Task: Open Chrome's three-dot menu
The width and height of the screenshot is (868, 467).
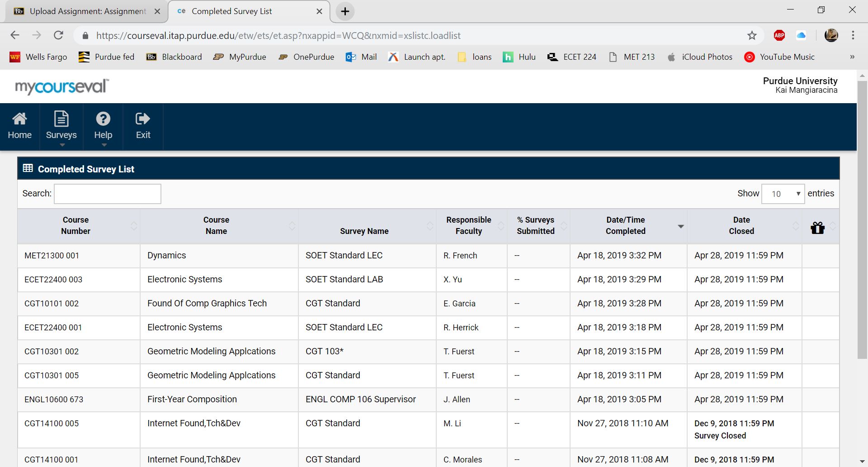Action: tap(853, 35)
